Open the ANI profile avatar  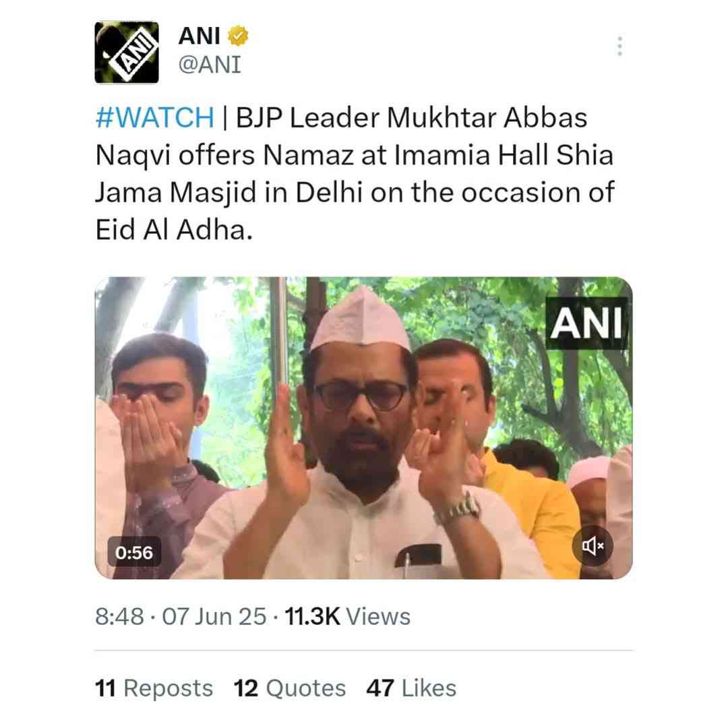[x=127, y=53]
